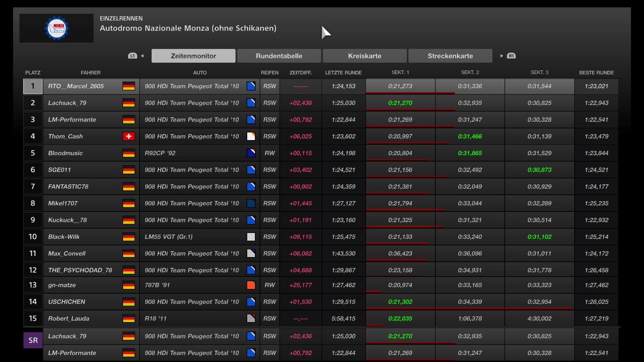Click the Monza track logo thumbnail
The image size is (644, 362).
(56, 28)
